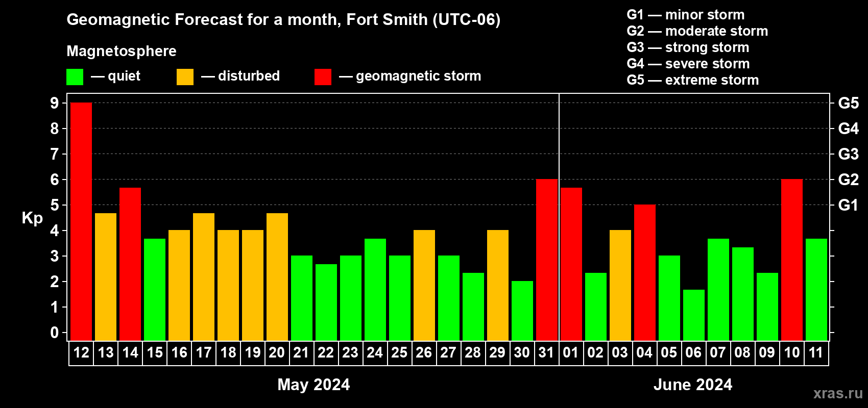Select the green bar for May 30

pos(522,311)
